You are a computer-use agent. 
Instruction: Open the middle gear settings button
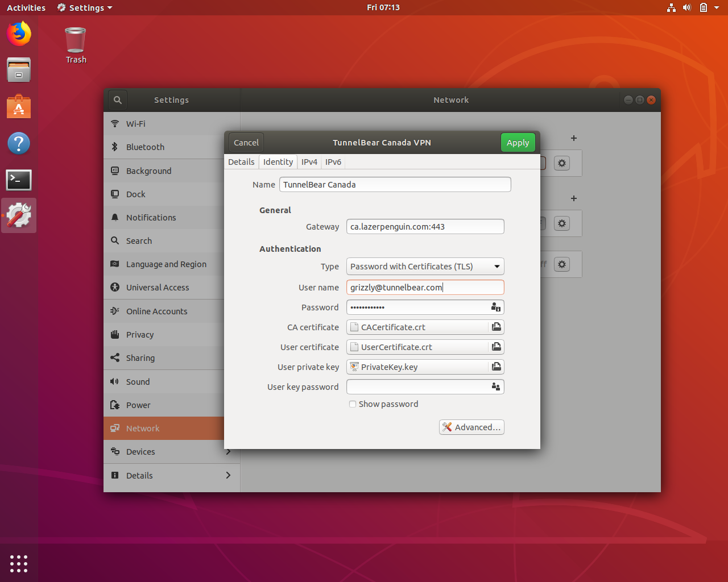click(562, 223)
